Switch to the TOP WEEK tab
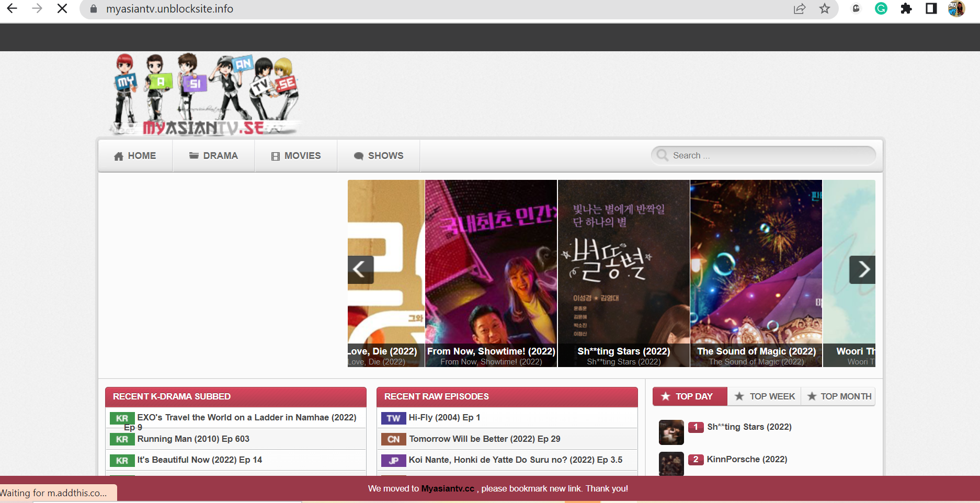 pos(765,396)
